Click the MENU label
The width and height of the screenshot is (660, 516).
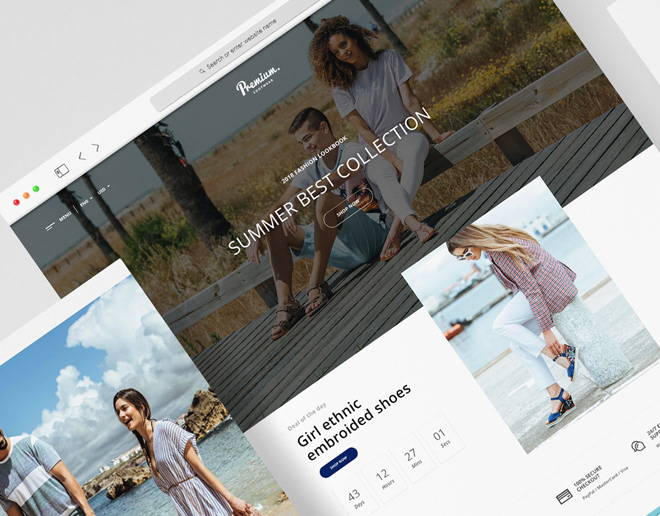[65, 217]
